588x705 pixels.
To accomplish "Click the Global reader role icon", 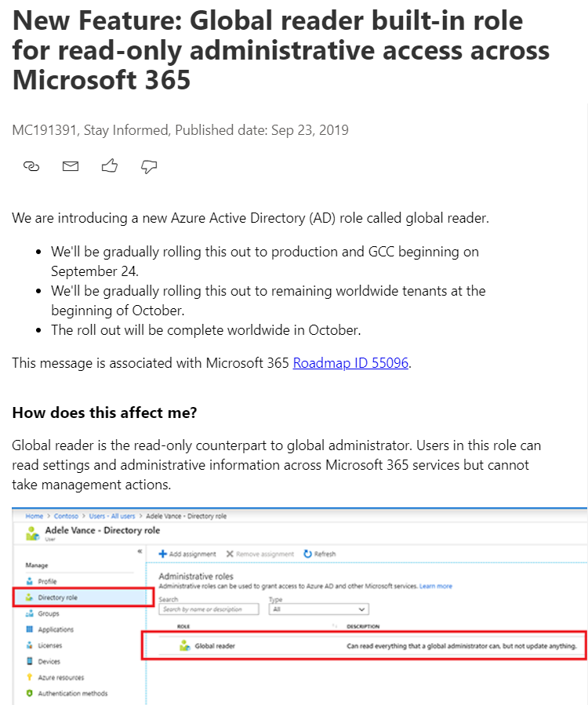I will pyautogui.click(x=185, y=646).
